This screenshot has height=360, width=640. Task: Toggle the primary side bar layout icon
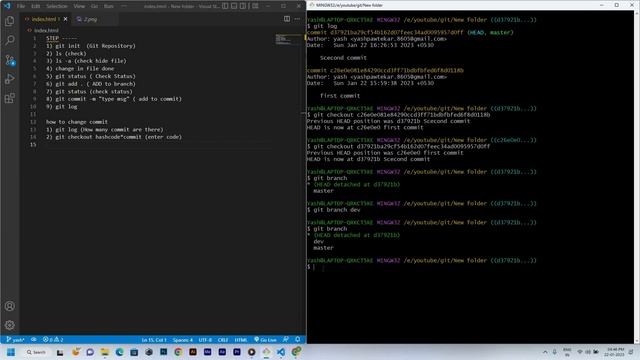point(225,6)
